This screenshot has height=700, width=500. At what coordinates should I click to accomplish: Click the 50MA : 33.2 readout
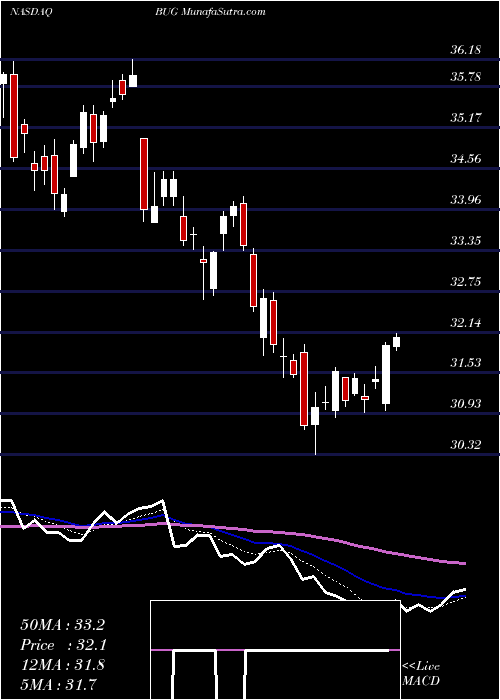[x=62, y=625]
